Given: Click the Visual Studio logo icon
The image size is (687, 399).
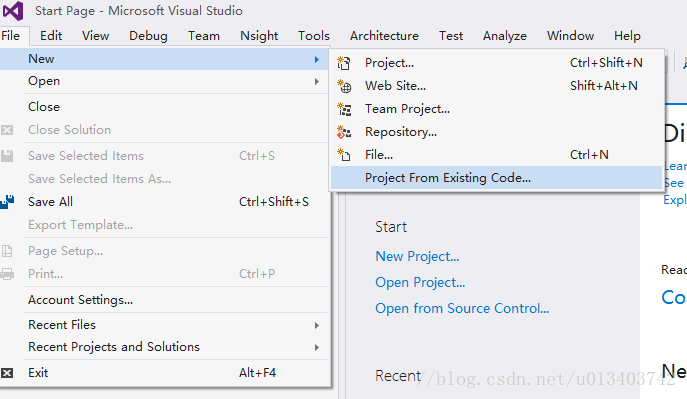Looking at the screenshot, I should tap(13, 11).
